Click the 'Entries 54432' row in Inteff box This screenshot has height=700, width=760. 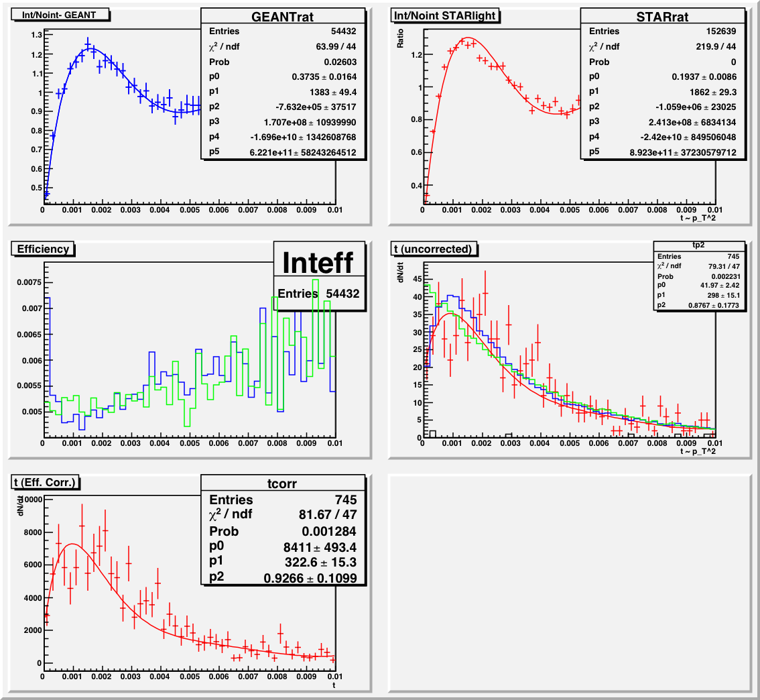pos(318,294)
